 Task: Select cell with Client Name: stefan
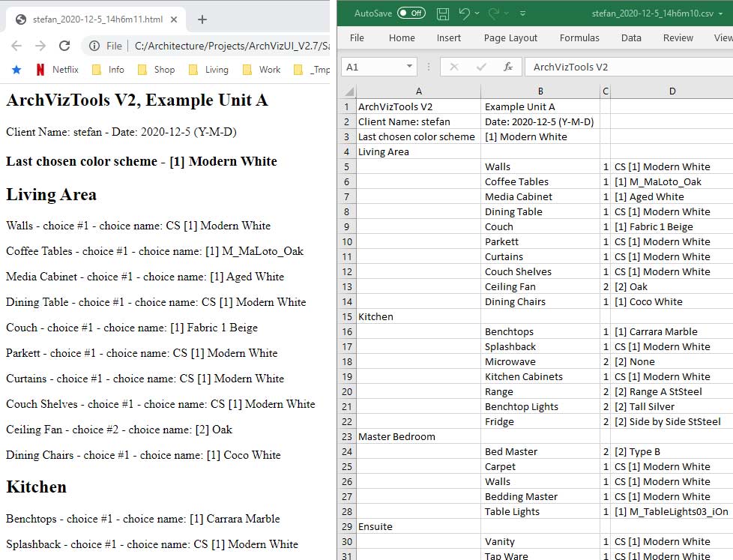pos(418,121)
